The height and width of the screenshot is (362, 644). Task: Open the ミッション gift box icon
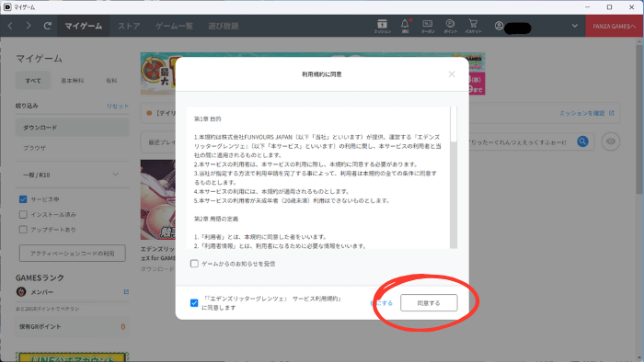click(382, 26)
